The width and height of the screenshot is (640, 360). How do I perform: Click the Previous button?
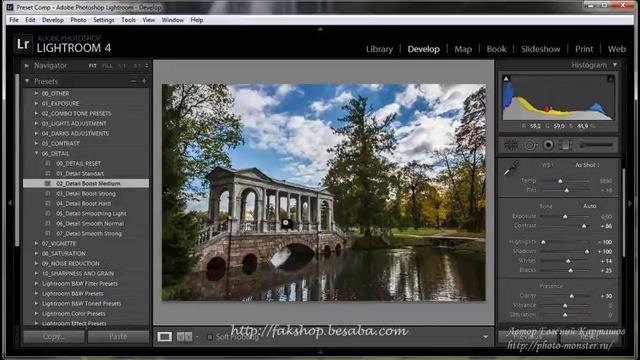click(527, 337)
